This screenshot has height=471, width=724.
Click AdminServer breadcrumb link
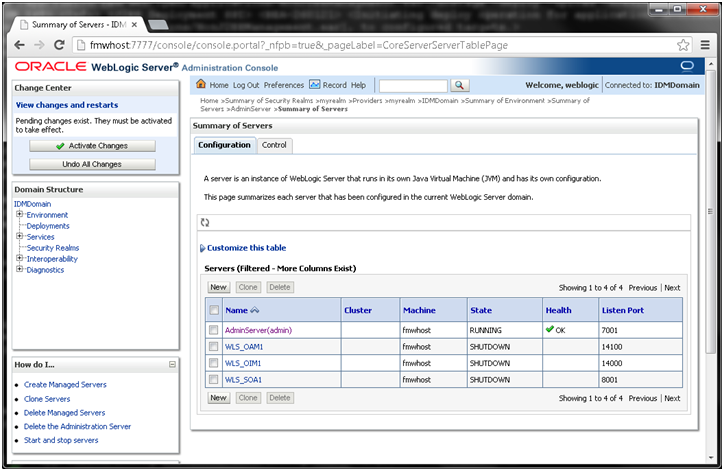250,109
